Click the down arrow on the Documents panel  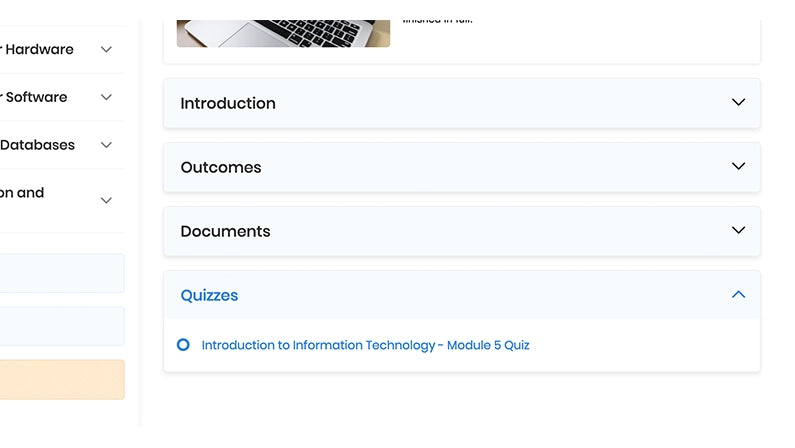(x=738, y=231)
